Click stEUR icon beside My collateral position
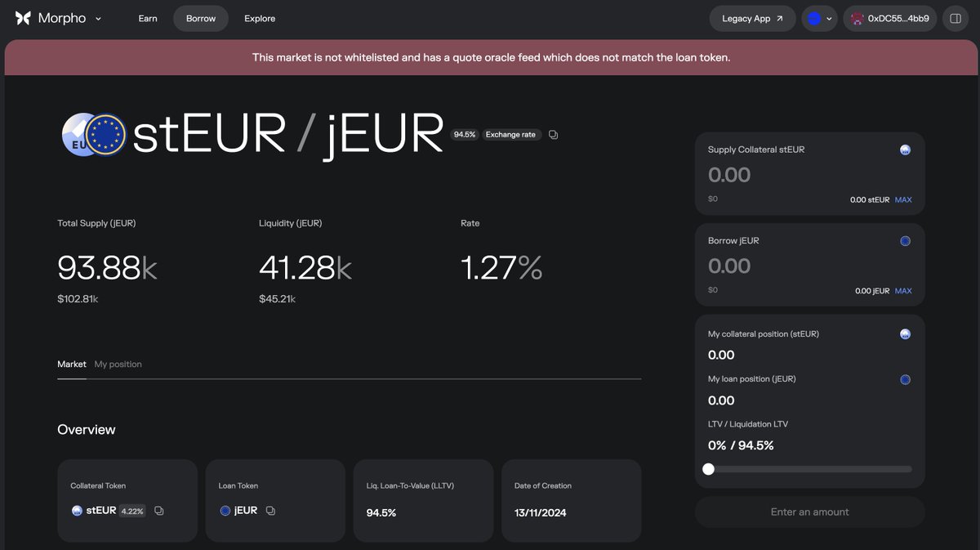 (x=905, y=333)
